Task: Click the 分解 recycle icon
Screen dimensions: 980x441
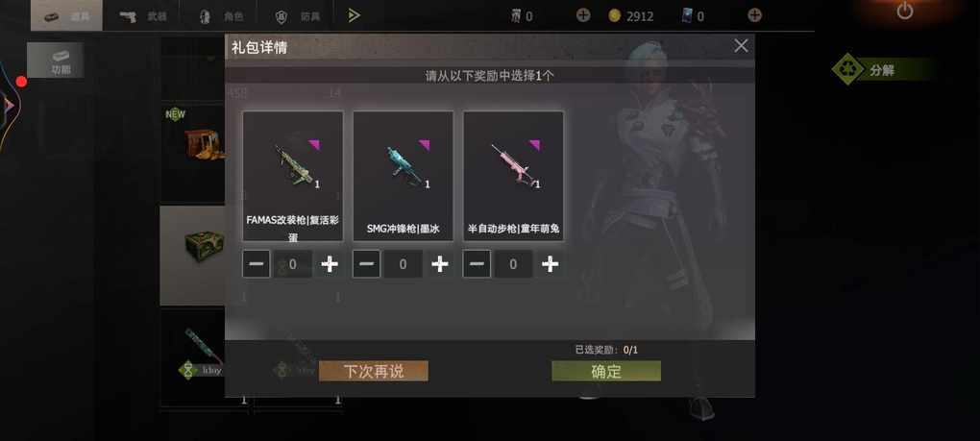Action: click(x=847, y=69)
